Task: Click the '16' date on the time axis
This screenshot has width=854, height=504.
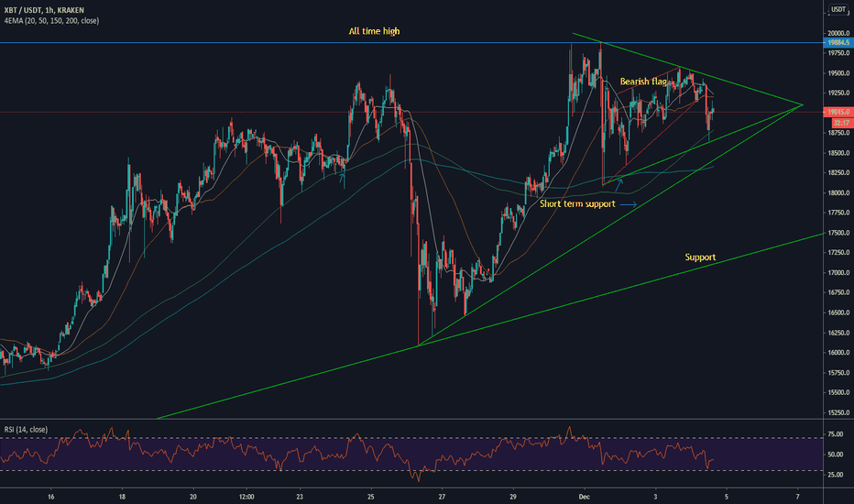Action: coord(50,497)
